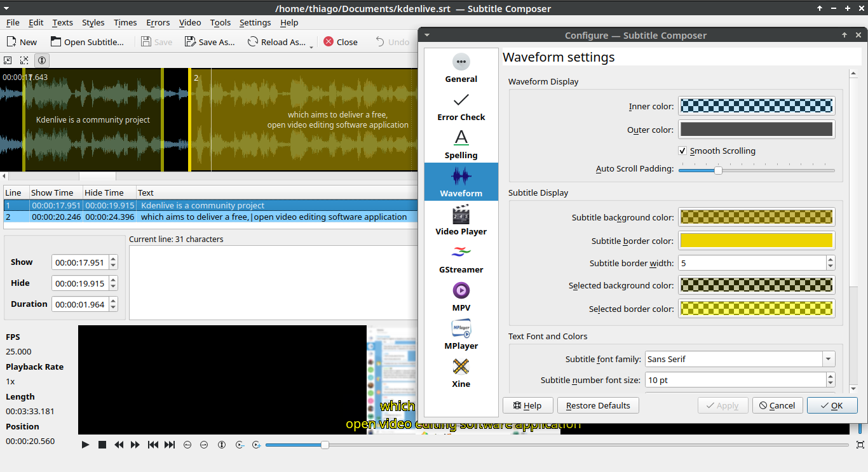The width and height of the screenshot is (868, 472).
Task: Open the Error Check settings page
Action: point(461,105)
